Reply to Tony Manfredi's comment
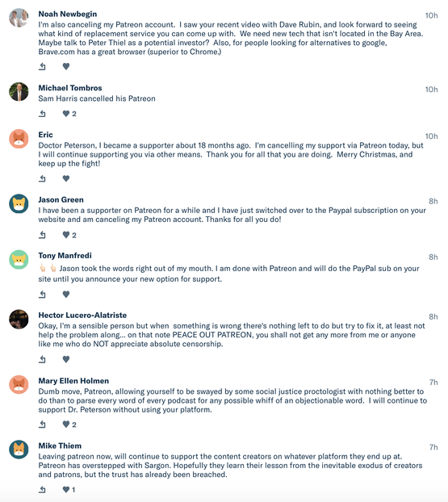The image size is (448, 502). point(42,295)
